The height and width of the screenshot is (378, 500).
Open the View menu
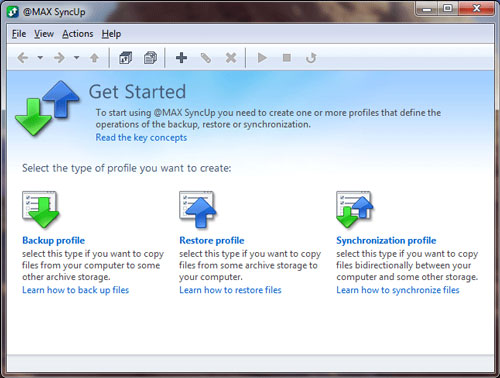pyautogui.click(x=44, y=34)
